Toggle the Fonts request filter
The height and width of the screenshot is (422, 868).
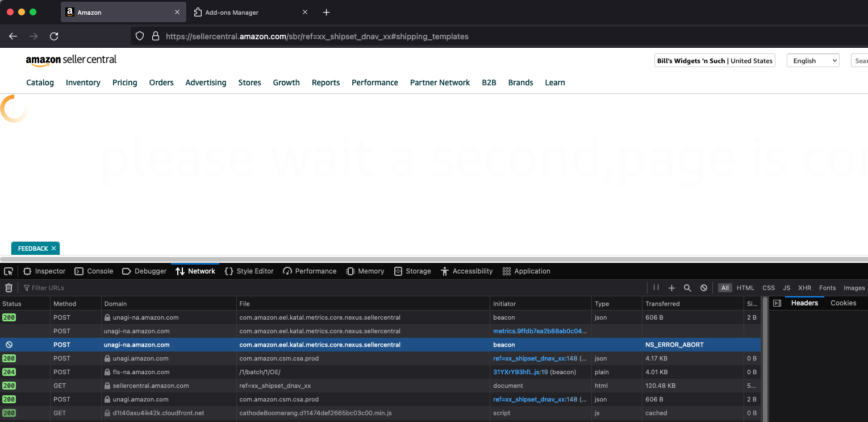click(827, 288)
